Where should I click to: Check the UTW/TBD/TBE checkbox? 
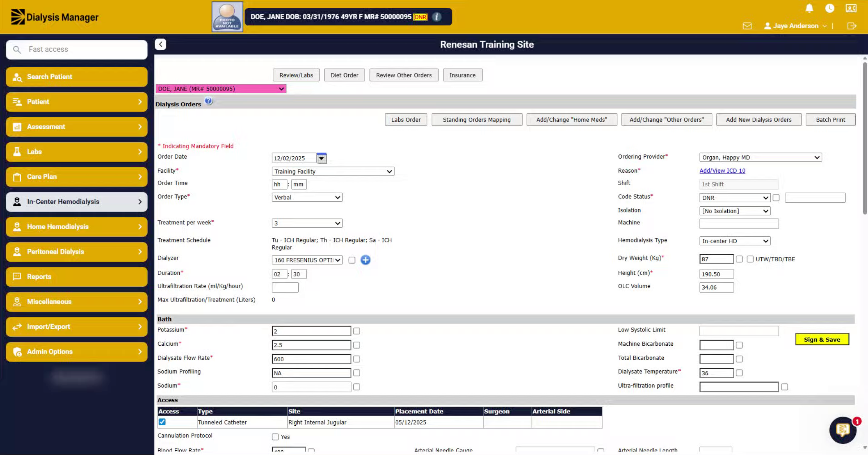coord(750,259)
